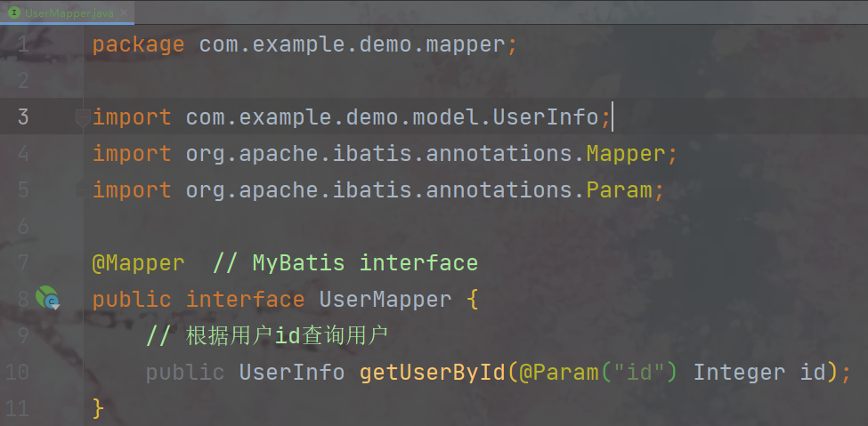Click 'com.example.demo.model.UserInfo' import path
Viewport: 868px width, 426px height.
coord(392,117)
